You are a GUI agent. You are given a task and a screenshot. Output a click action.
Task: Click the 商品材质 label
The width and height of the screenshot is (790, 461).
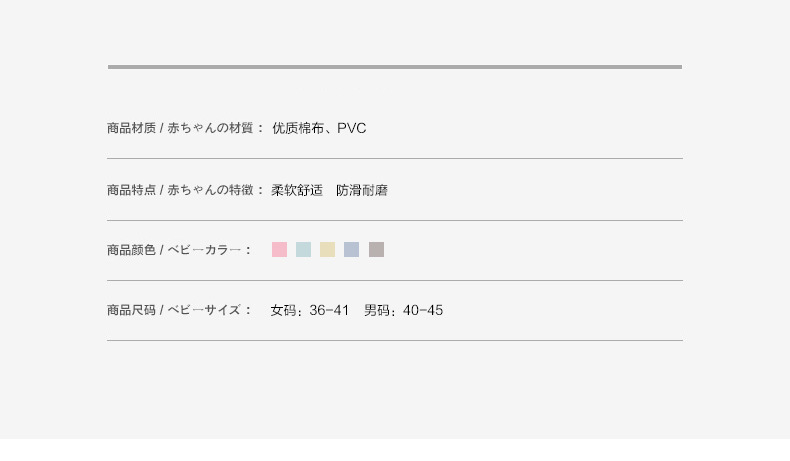pos(131,128)
